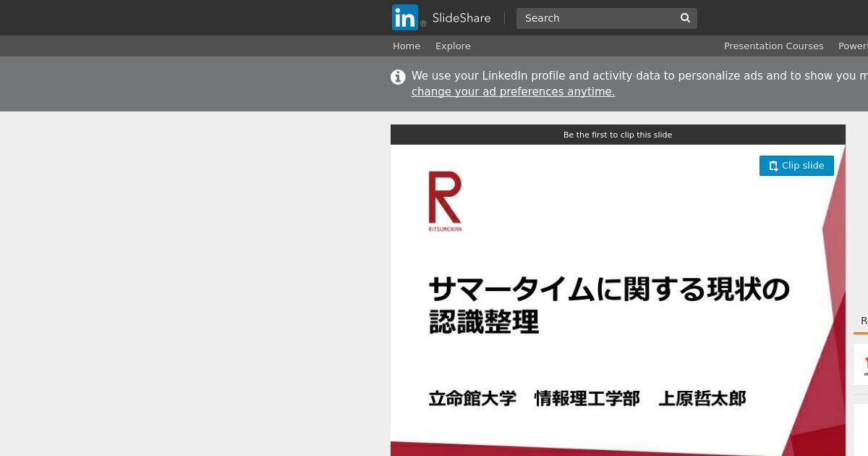
Task: Go to the Home menu item
Action: click(x=407, y=46)
